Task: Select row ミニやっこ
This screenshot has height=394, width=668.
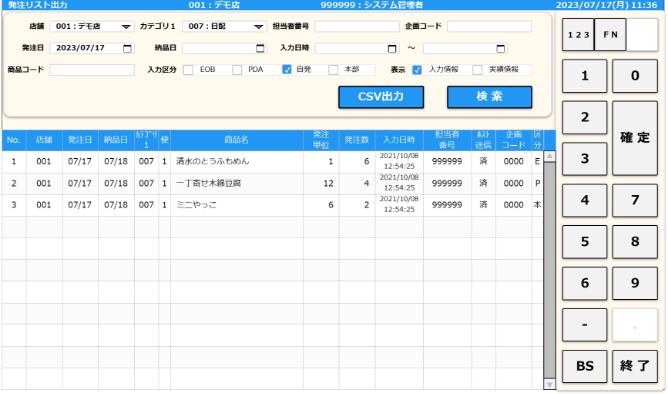Action: [273, 205]
